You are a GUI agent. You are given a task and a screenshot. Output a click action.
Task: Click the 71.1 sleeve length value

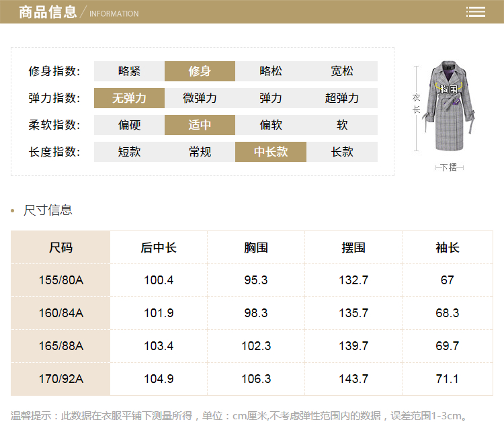[x=447, y=379]
